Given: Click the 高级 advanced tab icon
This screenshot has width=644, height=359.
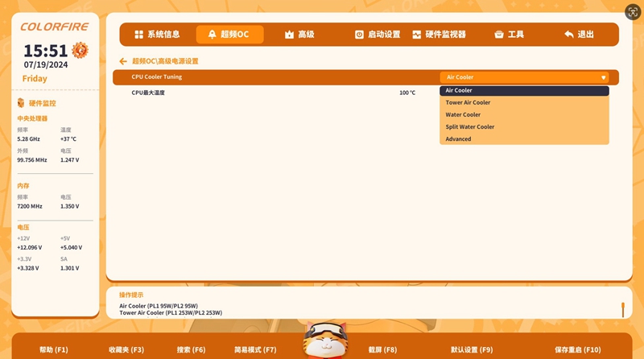Looking at the screenshot, I should [x=289, y=35].
